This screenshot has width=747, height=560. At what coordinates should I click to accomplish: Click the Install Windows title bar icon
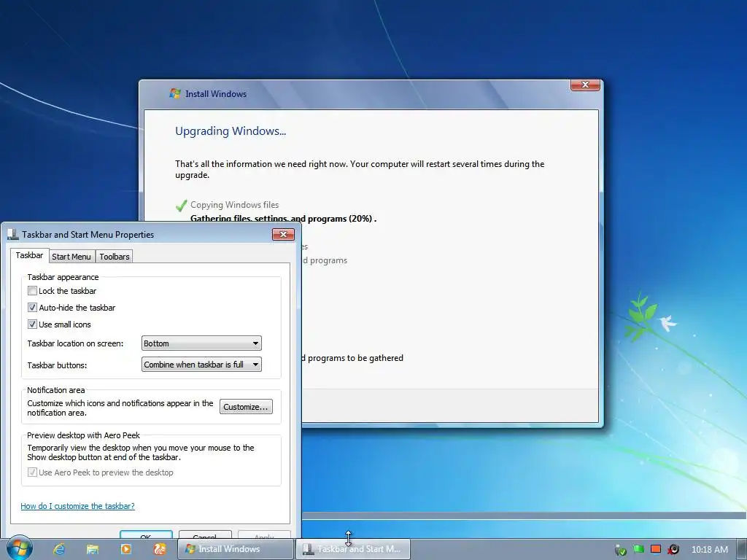(175, 93)
